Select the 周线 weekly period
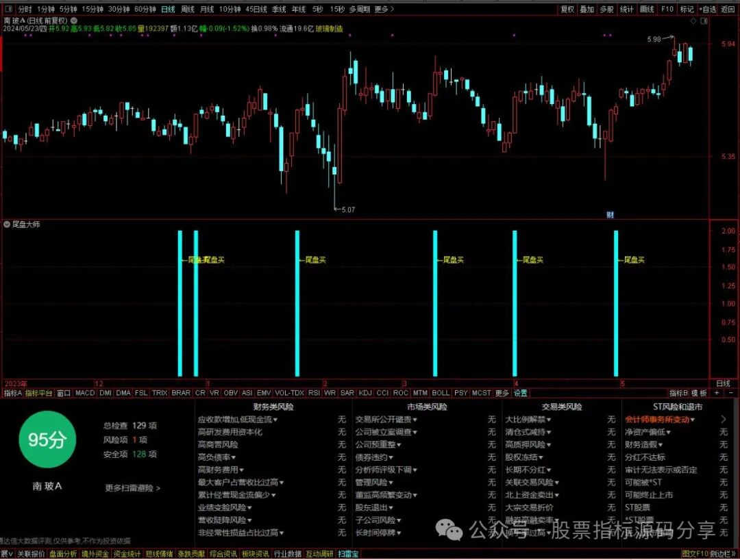This screenshot has width=740, height=560. point(188,9)
